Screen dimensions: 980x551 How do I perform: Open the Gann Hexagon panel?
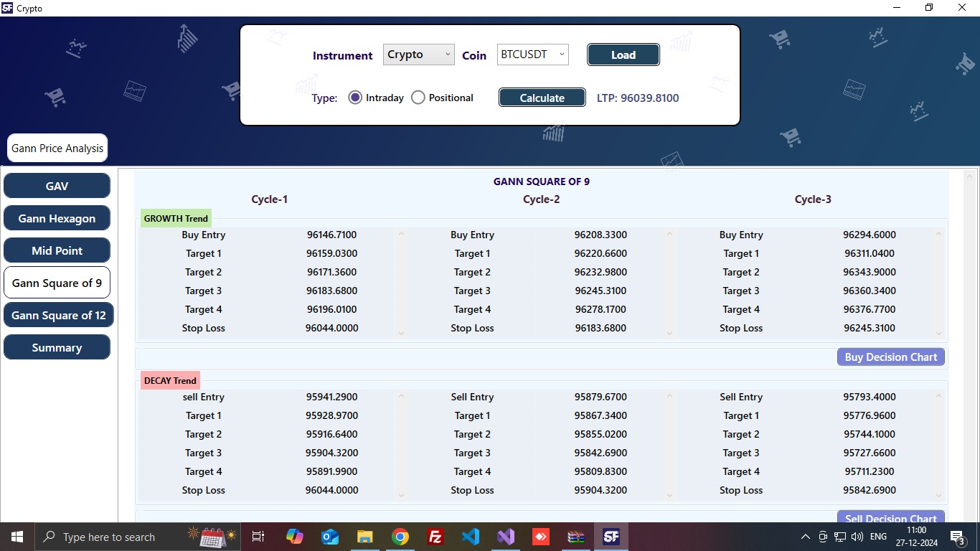(x=57, y=217)
